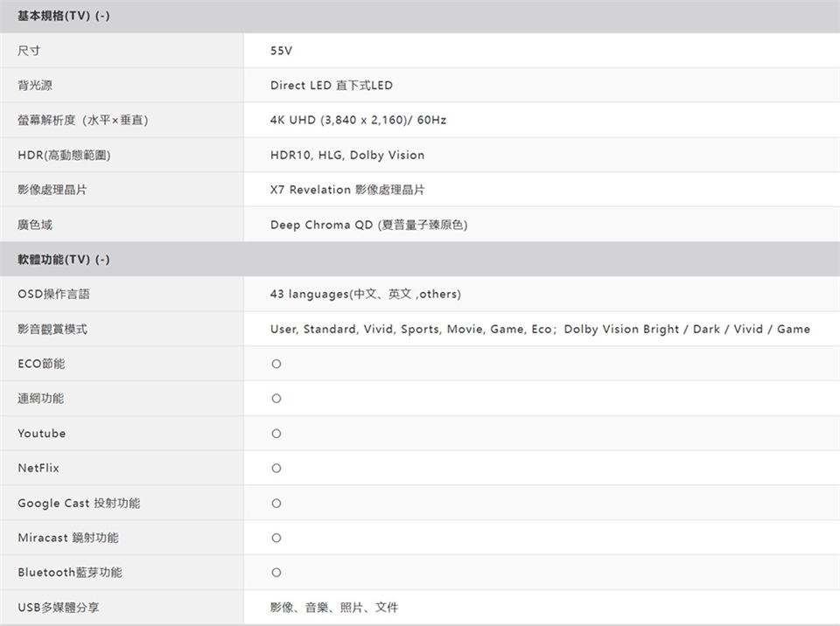Click the circle icon for Bluetooth藍芽功能
Image resolution: width=840 pixels, height=626 pixels.
click(276, 573)
